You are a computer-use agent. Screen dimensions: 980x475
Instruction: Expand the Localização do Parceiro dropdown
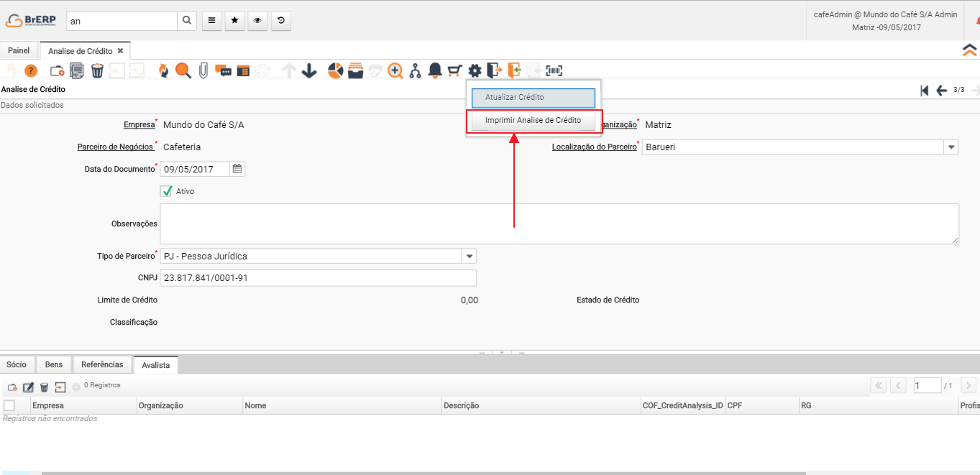pyautogui.click(x=951, y=147)
